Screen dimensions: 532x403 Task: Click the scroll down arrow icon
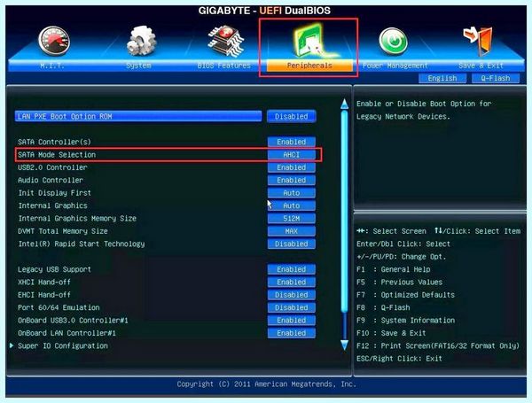click(x=344, y=345)
